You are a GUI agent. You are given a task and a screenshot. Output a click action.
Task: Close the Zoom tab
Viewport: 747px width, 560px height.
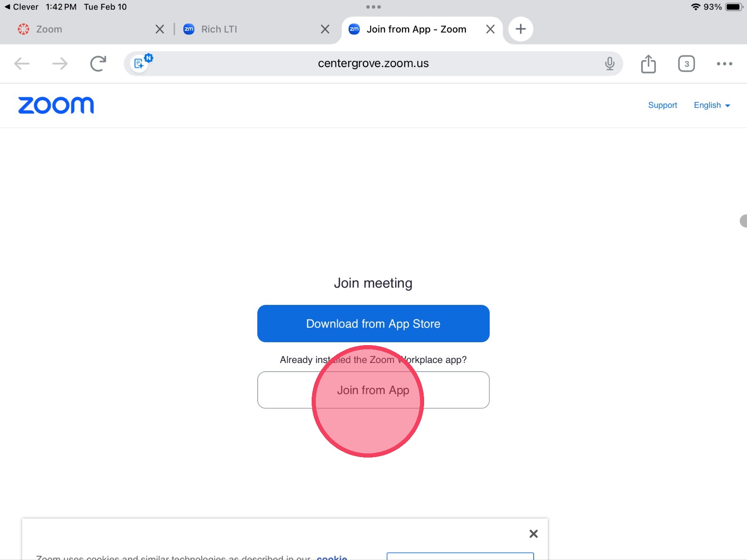point(160,29)
